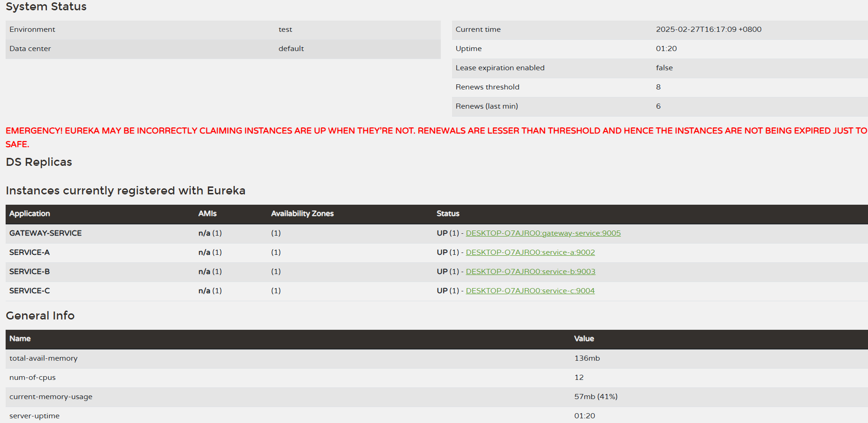Image resolution: width=868 pixels, height=423 pixels.
Task: Click the Value column header in General Info
Action: (584, 339)
